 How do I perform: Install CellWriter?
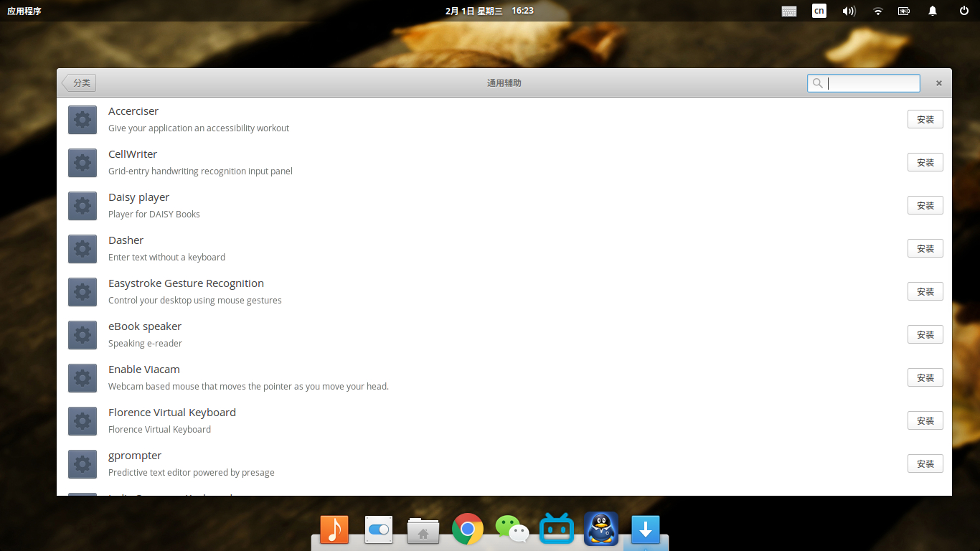coord(925,163)
